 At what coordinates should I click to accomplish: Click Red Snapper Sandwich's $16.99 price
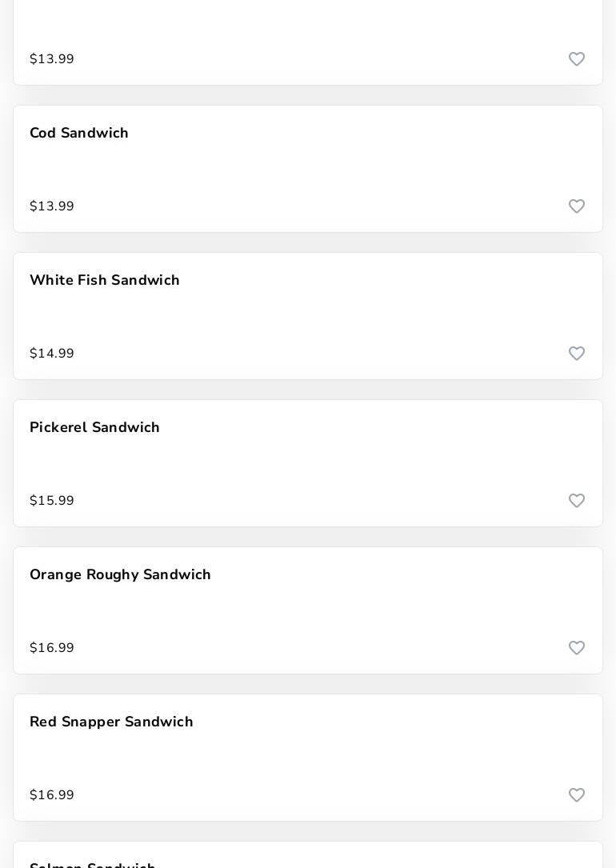tap(52, 795)
